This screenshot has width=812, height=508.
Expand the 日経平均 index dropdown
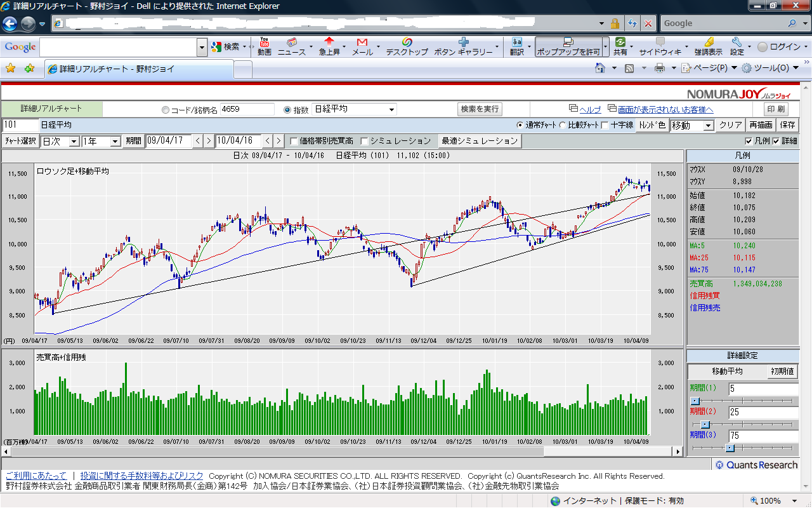click(x=391, y=110)
